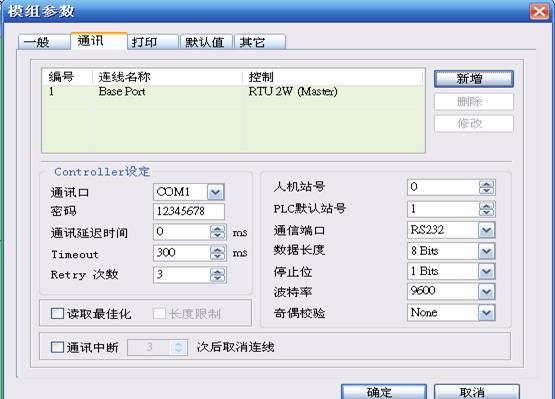555x399 pixels.
Task: Open the 打印 tab
Action: (x=153, y=42)
